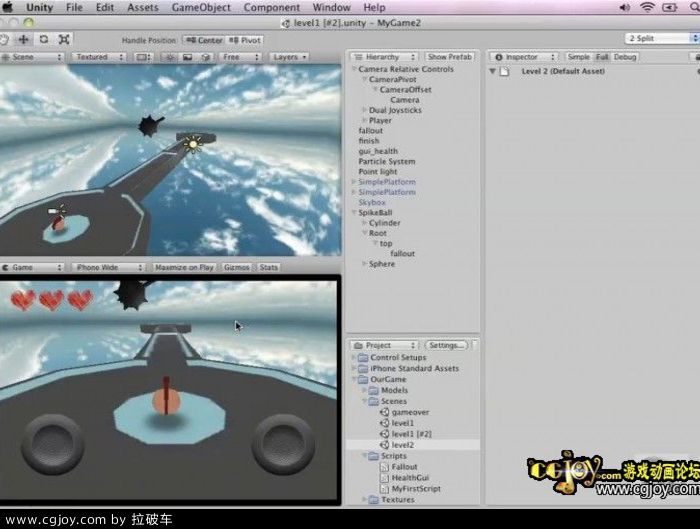The image size is (700, 529).
Task: Toggle handle position to Pivot
Action: tap(246, 40)
